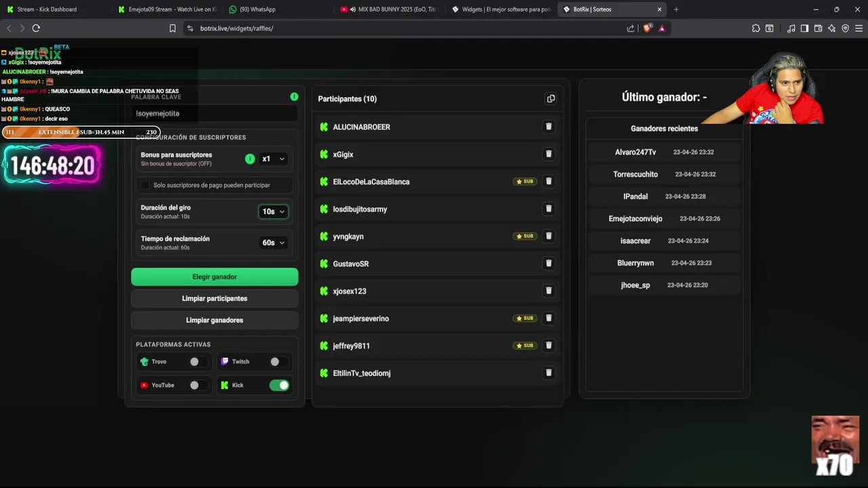Click SUB badge next to yvngkayn
Viewport: 868px width, 488px height.
click(525, 236)
